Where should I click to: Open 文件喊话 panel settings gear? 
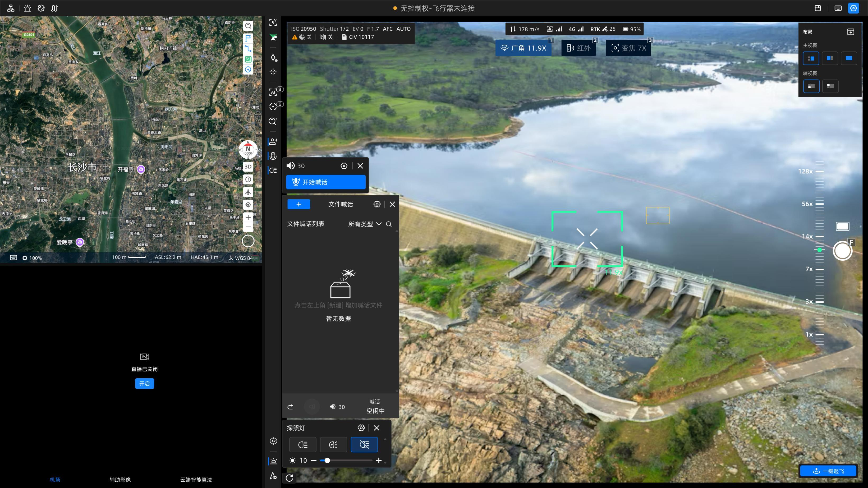pos(377,204)
